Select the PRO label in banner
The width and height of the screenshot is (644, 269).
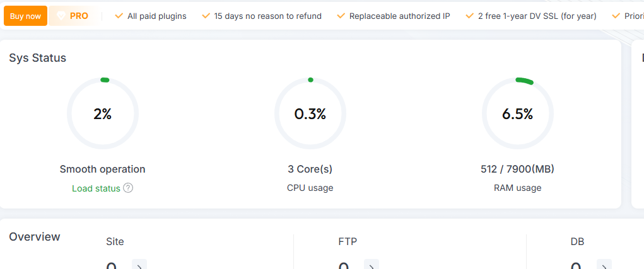click(79, 16)
